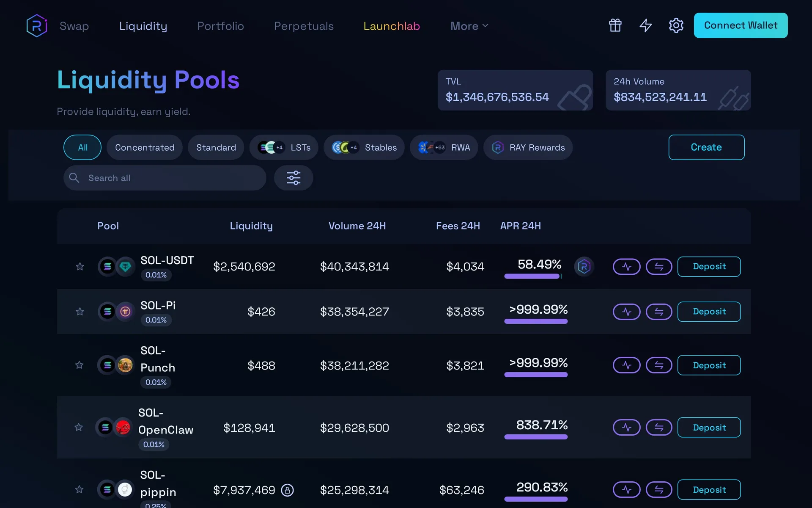The image size is (812, 508).
Task: Switch to the Launchlab tab
Action: (392, 26)
